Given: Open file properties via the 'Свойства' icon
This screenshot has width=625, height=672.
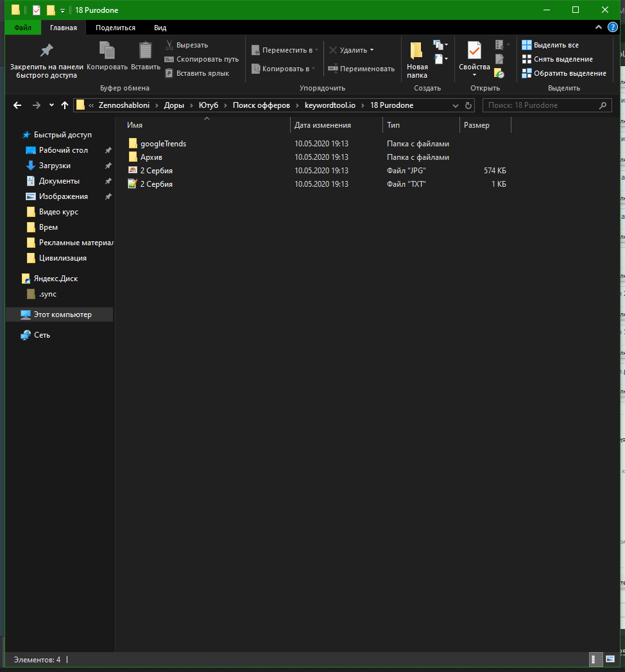Looking at the screenshot, I should 474,49.
